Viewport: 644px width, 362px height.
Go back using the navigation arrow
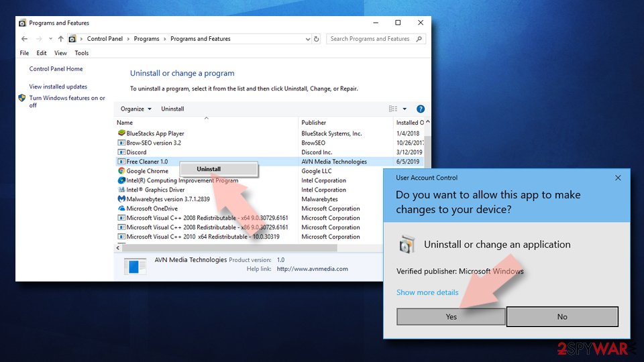25,39
